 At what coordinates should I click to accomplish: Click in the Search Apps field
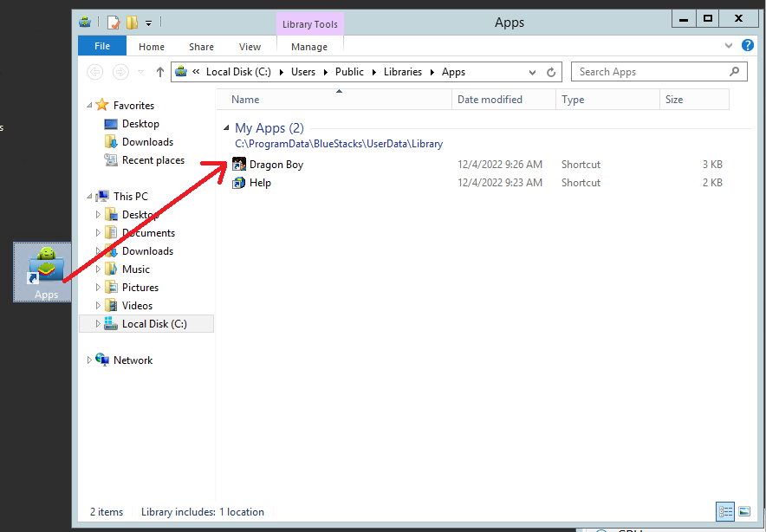(659, 72)
